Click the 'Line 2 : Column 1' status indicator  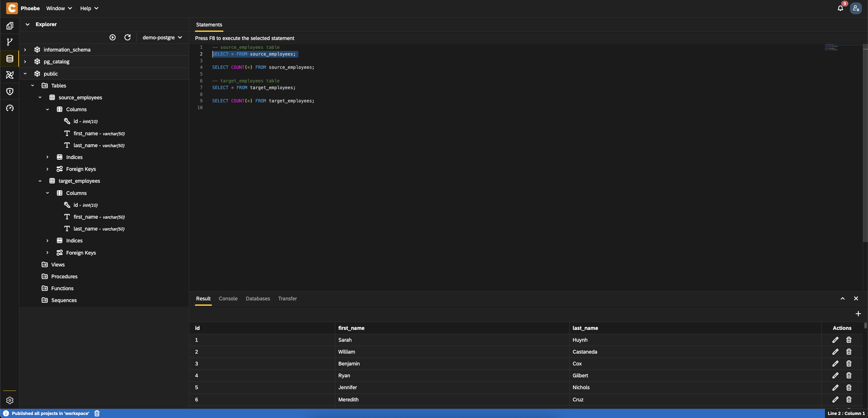point(846,413)
